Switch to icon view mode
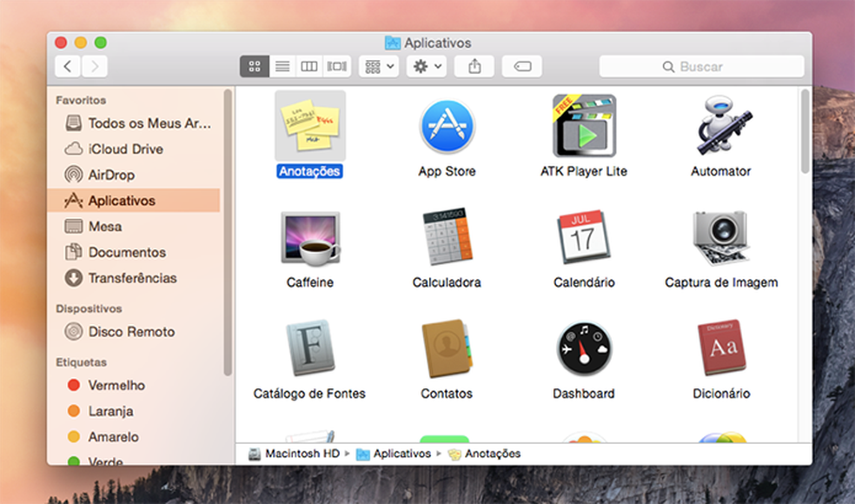 (x=255, y=67)
